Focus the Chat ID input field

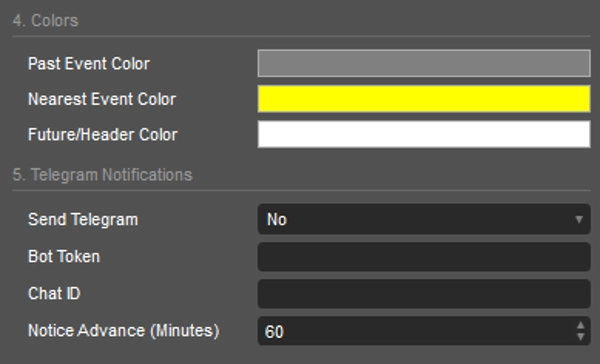point(424,294)
